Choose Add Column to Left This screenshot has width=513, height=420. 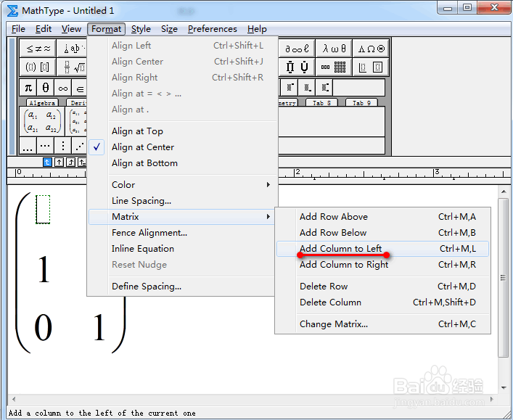tap(383, 249)
